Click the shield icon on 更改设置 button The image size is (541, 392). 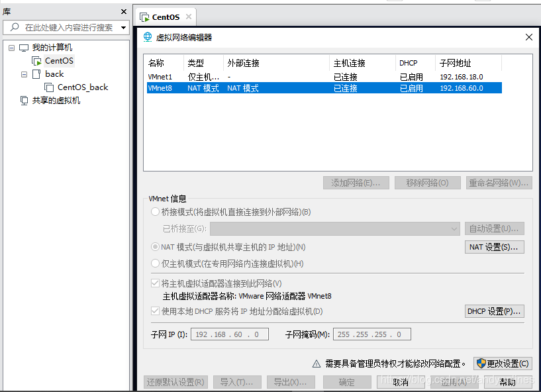tap(481, 364)
